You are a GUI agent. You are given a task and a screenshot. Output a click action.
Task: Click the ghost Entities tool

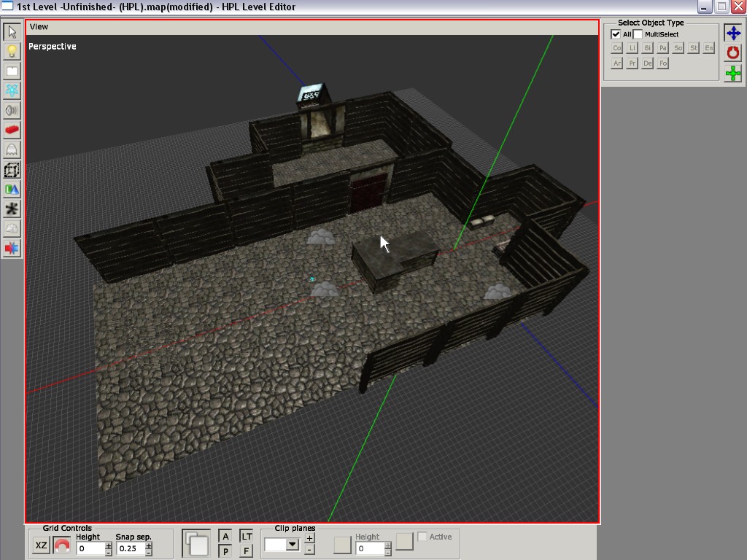pyautogui.click(x=12, y=149)
